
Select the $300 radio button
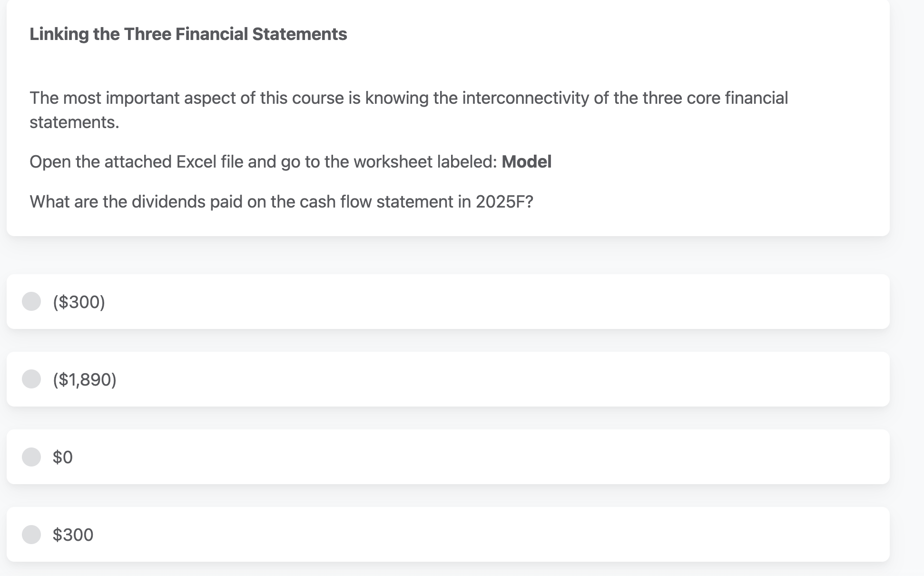(x=31, y=535)
